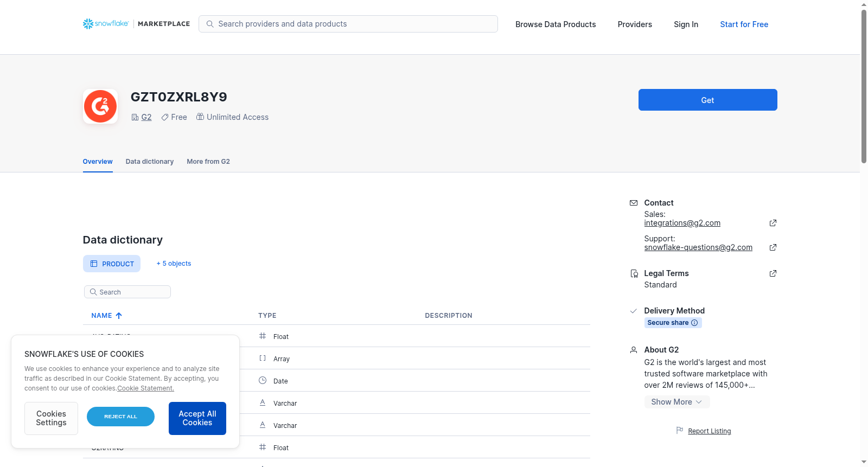The image size is (868, 467).
Task: Click the Snowflake logo
Action: click(106, 24)
